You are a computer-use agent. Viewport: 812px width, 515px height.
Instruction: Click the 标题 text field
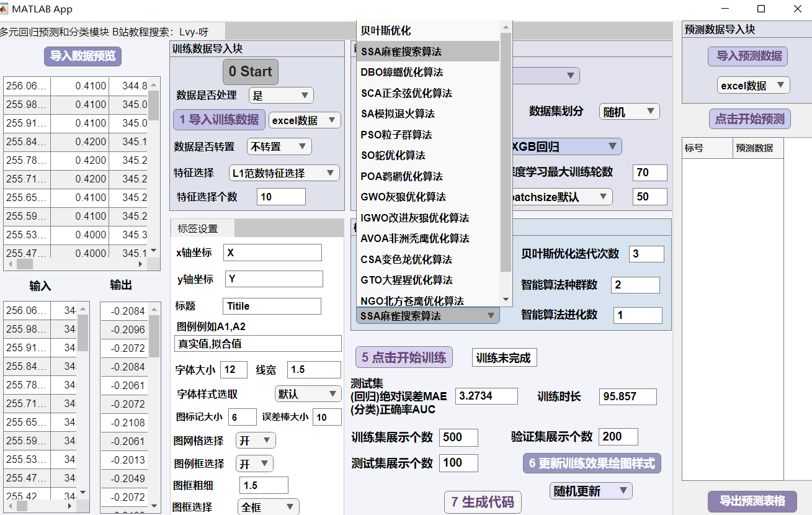(x=271, y=306)
